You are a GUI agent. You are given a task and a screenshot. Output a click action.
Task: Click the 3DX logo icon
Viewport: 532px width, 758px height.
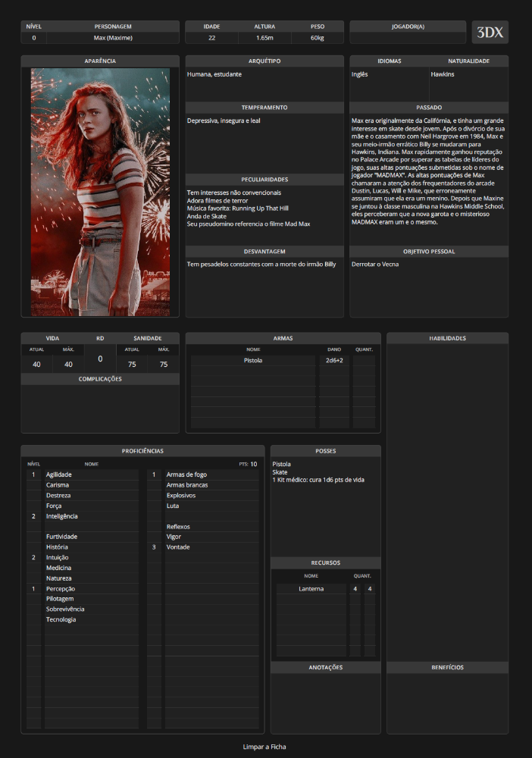coord(490,33)
